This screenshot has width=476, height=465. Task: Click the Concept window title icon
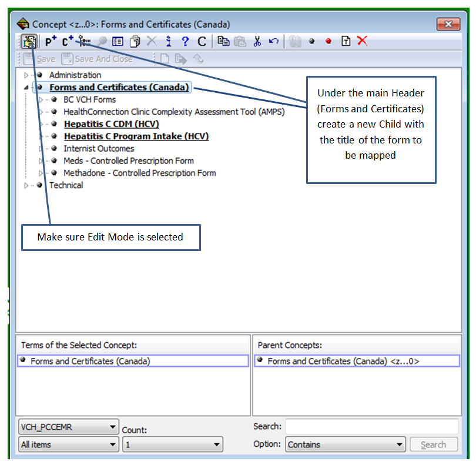click(23, 24)
